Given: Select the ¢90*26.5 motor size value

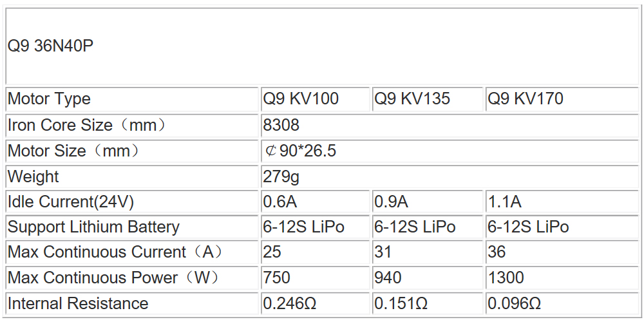Looking at the screenshot, I should click(x=300, y=151).
